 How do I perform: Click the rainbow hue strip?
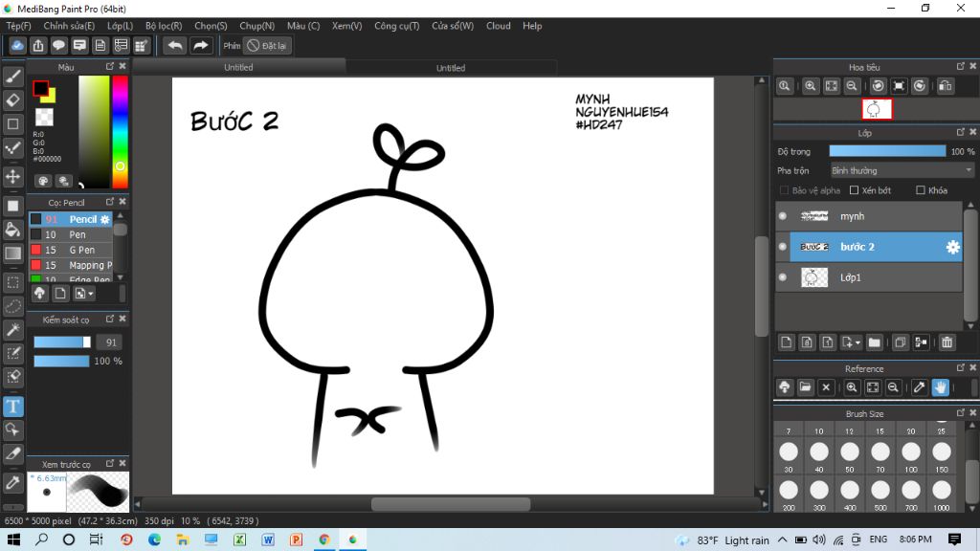(120, 132)
